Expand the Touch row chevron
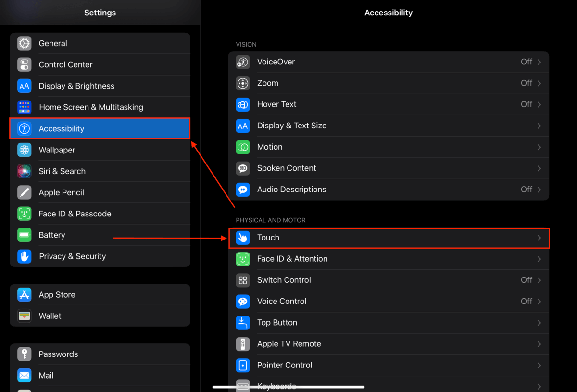 pos(539,238)
